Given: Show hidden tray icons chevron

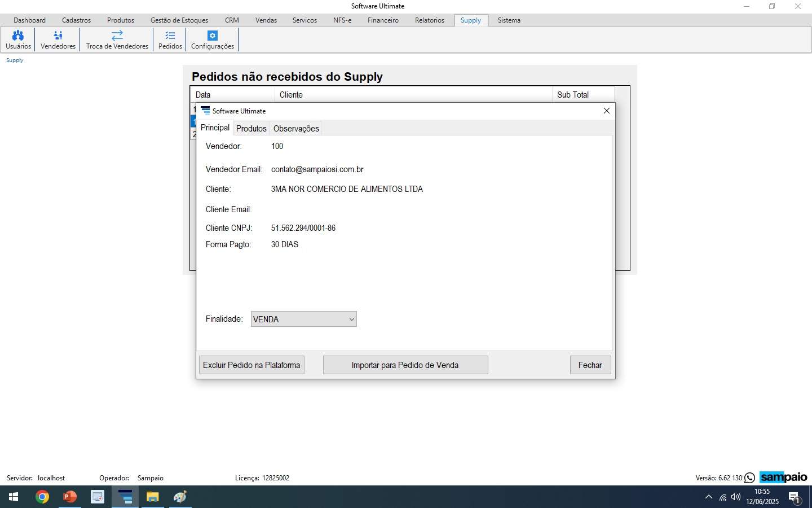Looking at the screenshot, I should [709, 497].
